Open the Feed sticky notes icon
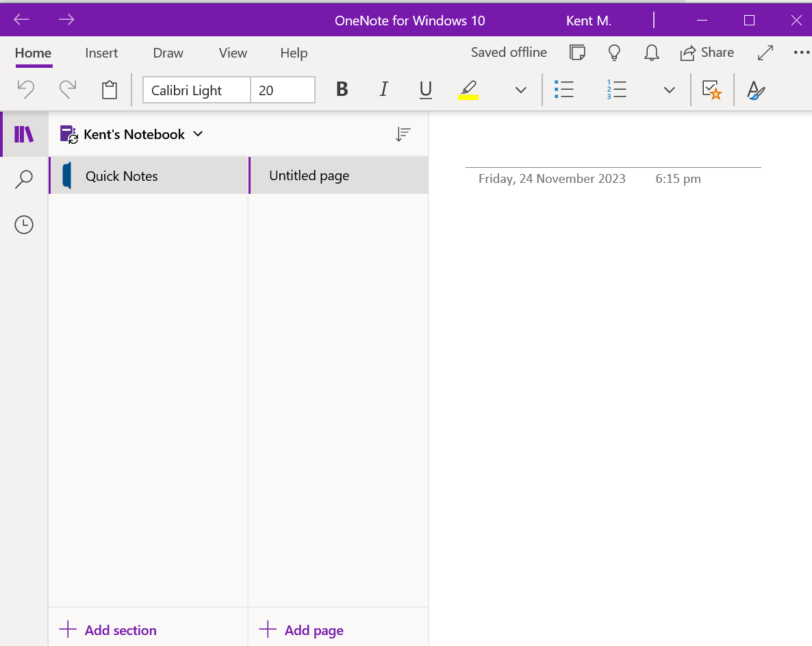Image resolution: width=812 pixels, height=646 pixels. coord(577,52)
